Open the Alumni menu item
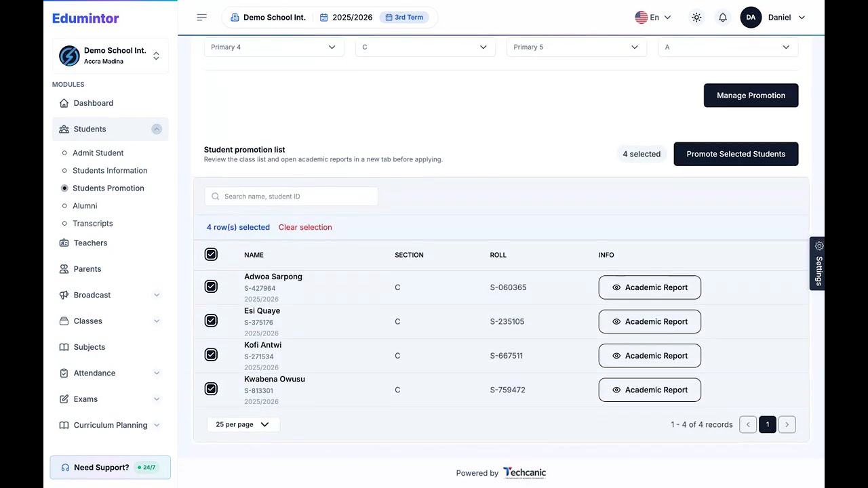Screen dimensions: 868x488 pos(85,206)
